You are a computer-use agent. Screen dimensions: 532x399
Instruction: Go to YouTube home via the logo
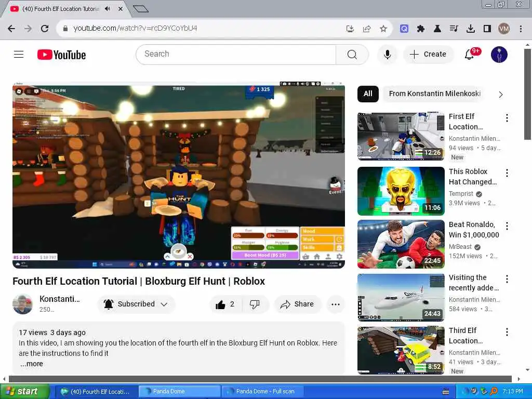point(61,55)
